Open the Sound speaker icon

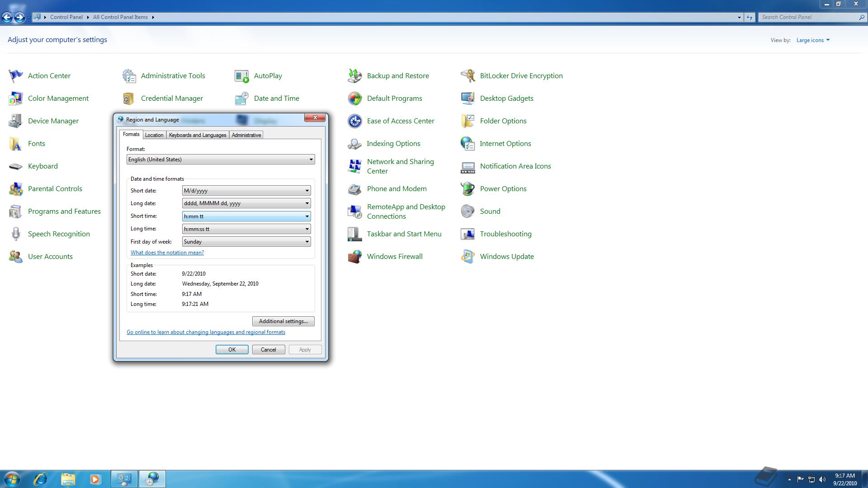[468, 211]
